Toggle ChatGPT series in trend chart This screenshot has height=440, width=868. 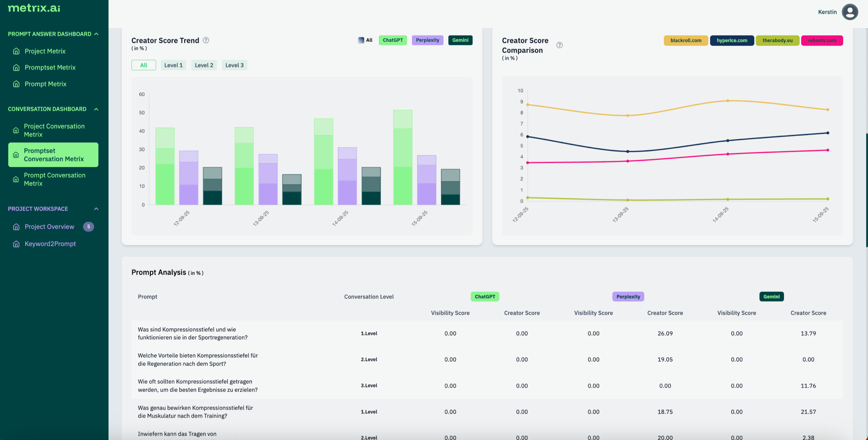(393, 40)
